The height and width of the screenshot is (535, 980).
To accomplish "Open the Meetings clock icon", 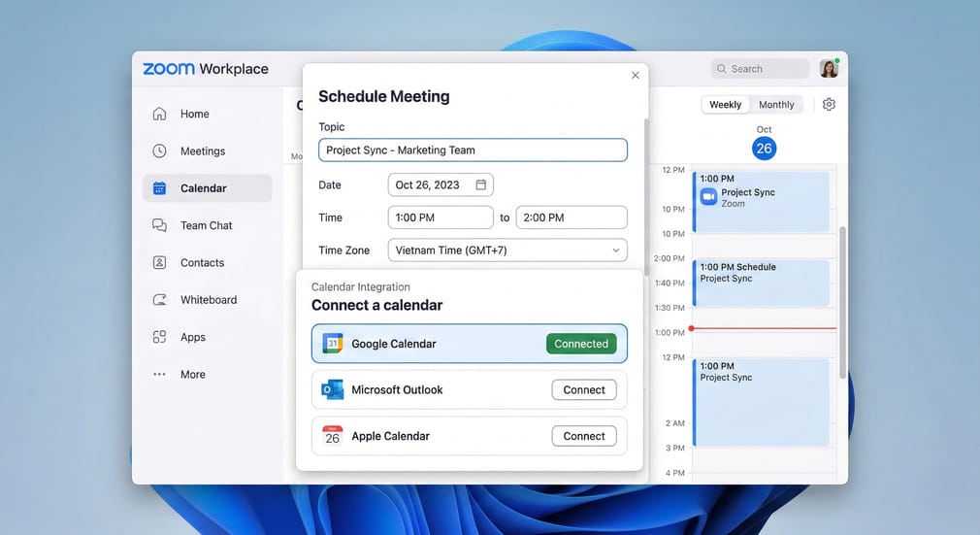I will [160, 151].
